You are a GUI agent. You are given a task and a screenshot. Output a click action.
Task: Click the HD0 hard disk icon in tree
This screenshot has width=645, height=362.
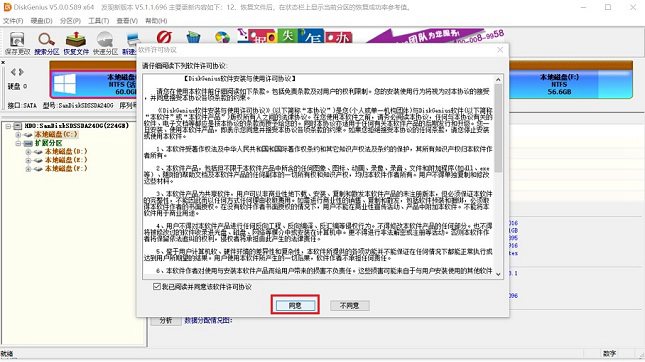pyautogui.click(x=18, y=126)
